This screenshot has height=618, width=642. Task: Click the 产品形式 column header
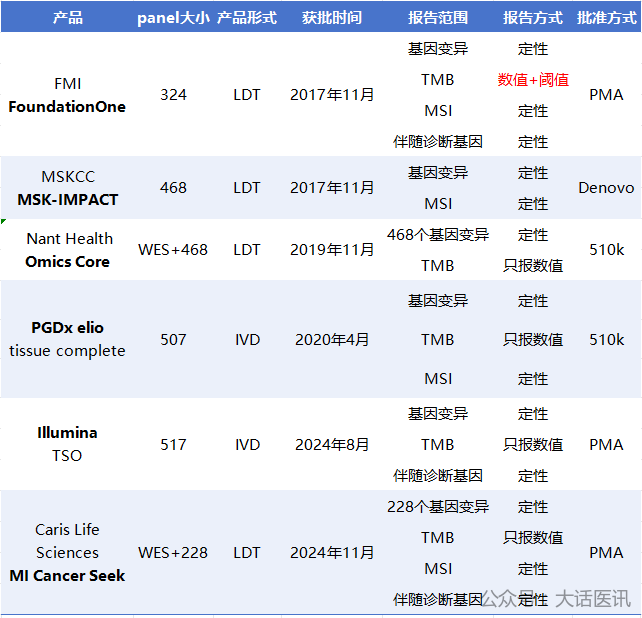[247, 18]
